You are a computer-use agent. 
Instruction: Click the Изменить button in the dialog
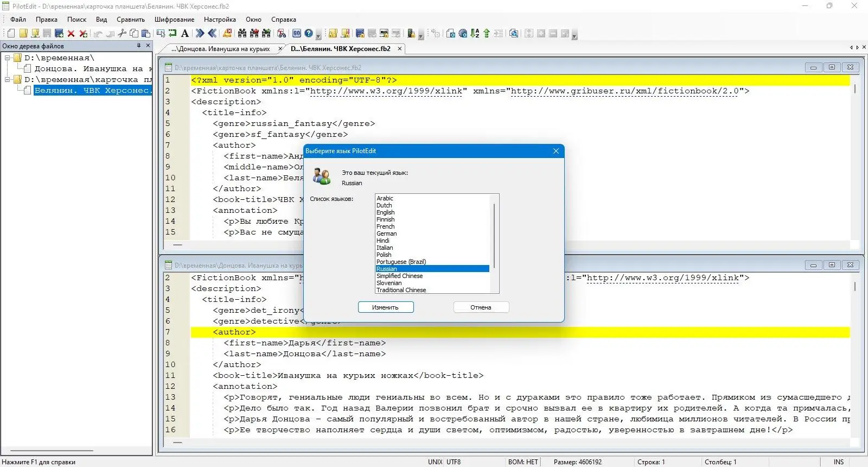point(386,307)
